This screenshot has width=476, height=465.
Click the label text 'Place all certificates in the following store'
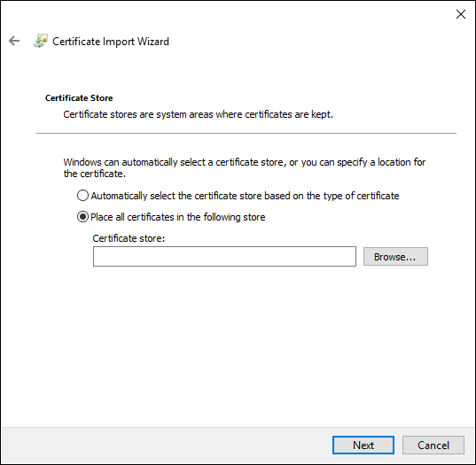tap(178, 217)
